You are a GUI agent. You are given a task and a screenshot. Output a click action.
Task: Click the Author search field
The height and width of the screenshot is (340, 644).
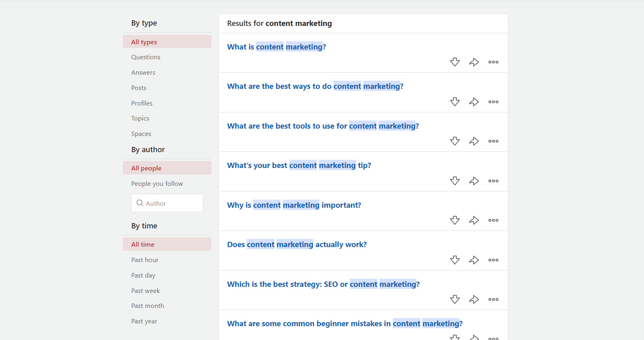[x=171, y=203]
